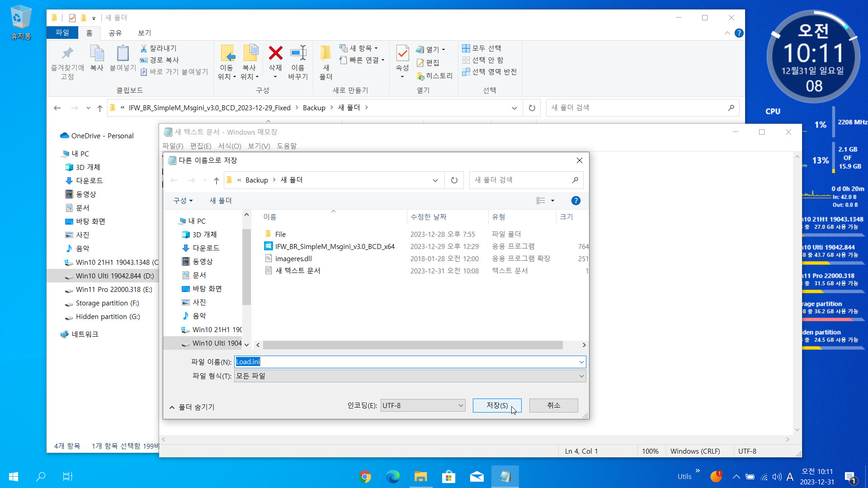Click Chrome icon on the taskbar

[365, 476]
